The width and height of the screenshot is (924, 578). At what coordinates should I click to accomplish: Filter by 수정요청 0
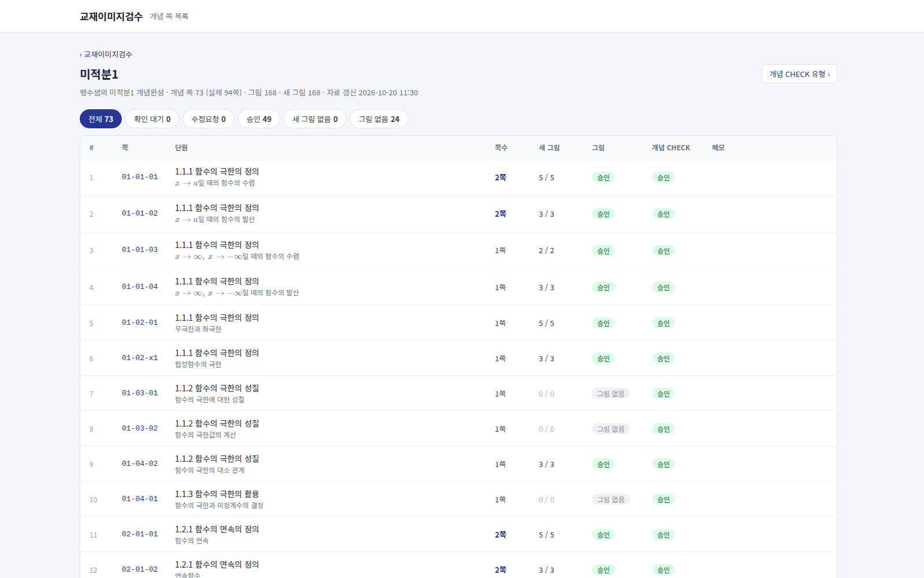[x=208, y=119]
